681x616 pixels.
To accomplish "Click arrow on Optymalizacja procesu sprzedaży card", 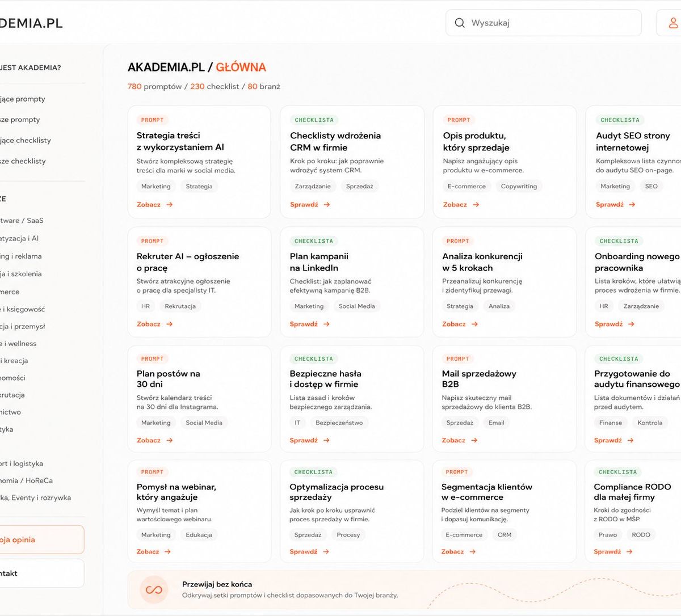I will tap(326, 551).
